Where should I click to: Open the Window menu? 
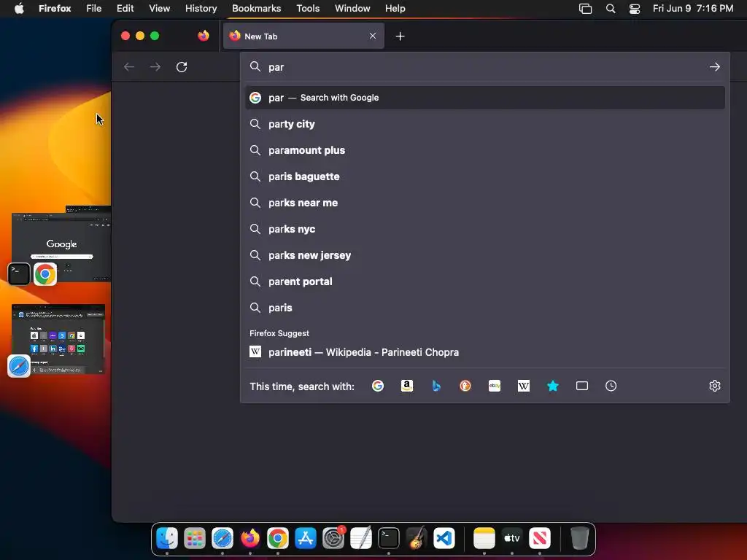(352, 9)
